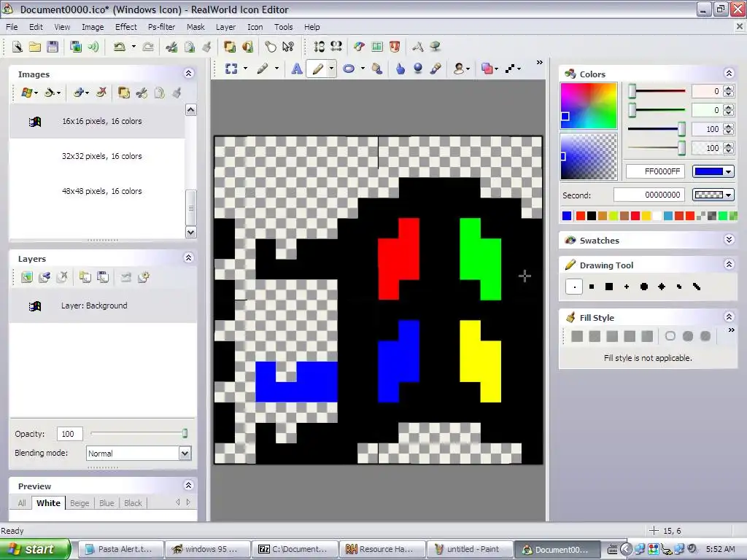Click the Cut scissors icon in main toolbar

[171, 47]
